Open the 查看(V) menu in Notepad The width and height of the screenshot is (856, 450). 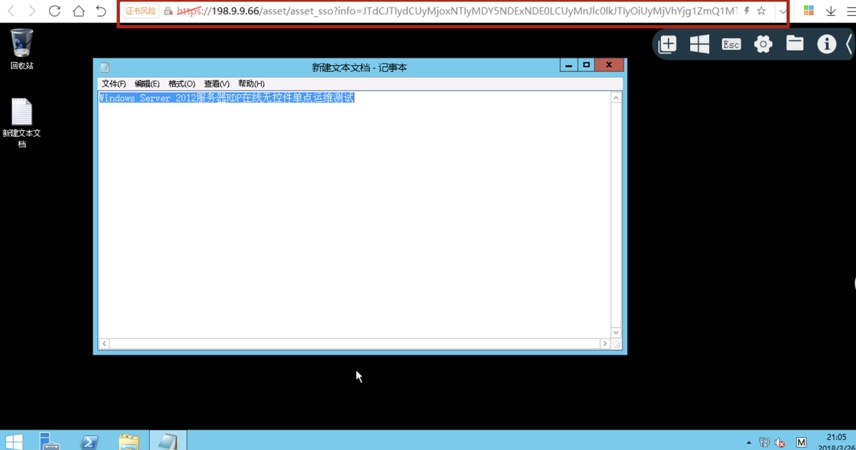point(216,84)
